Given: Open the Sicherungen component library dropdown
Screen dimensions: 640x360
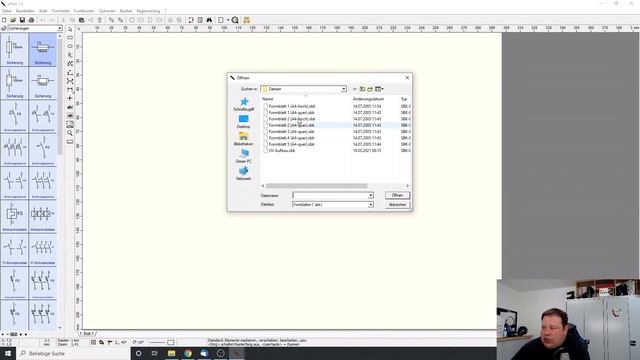Looking at the screenshot, I should [x=60, y=29].
